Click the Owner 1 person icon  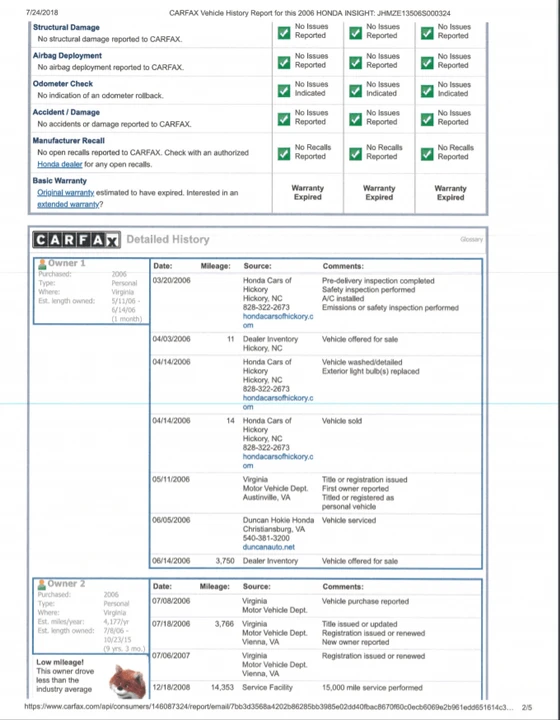pyautogui.click(x=42, y=264)
